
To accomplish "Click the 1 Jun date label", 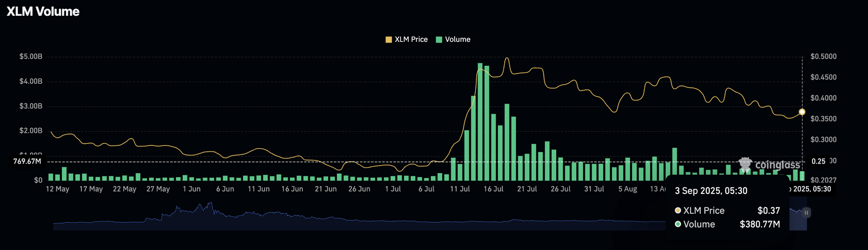I will click(x=191, y=189).
